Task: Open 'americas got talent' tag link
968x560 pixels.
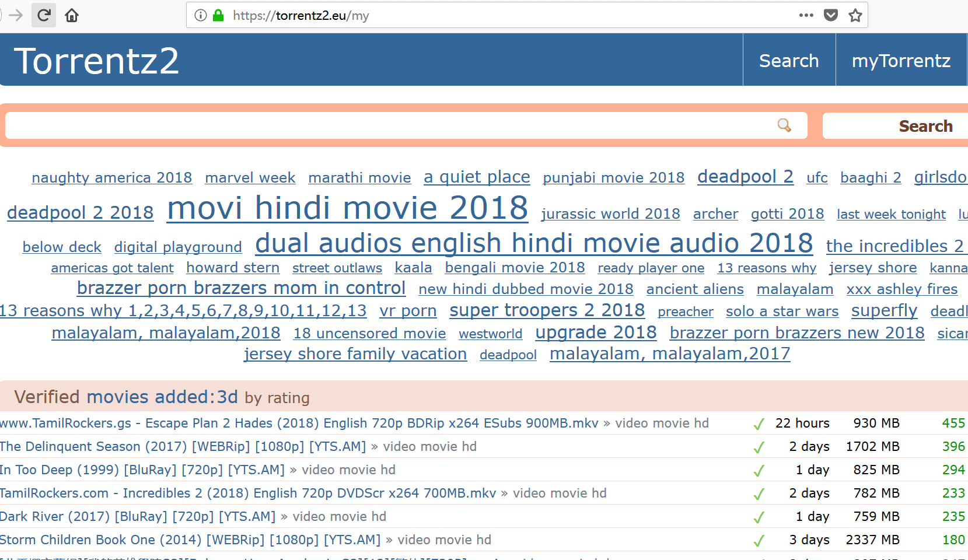Action: (112, 268)
